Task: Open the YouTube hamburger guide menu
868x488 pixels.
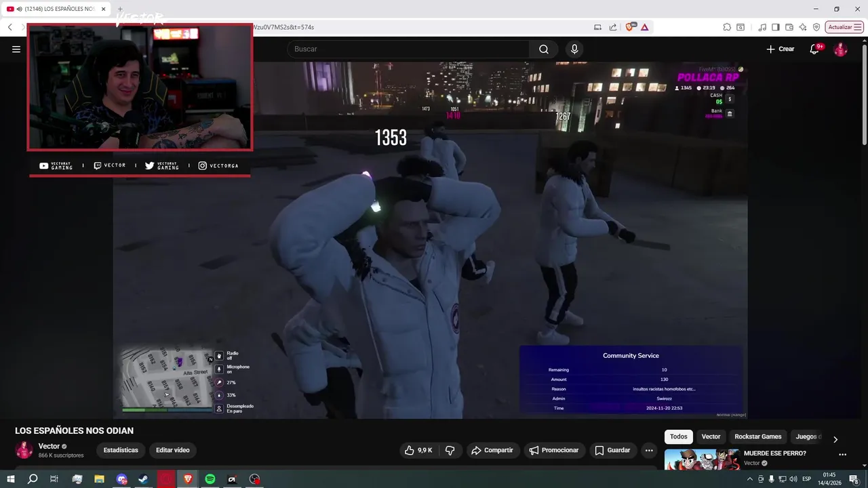Action: coord(16,49)
